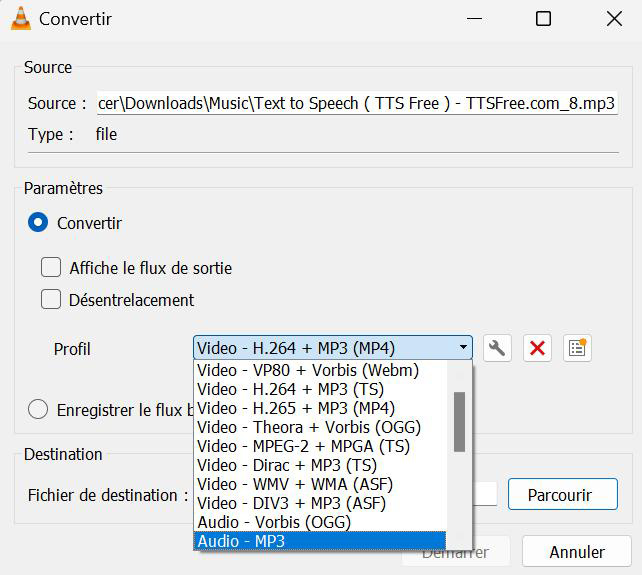Viewport: 642px width, 575px height.
Task: Create a new profile using list icon
Action: tap(577, 348)
